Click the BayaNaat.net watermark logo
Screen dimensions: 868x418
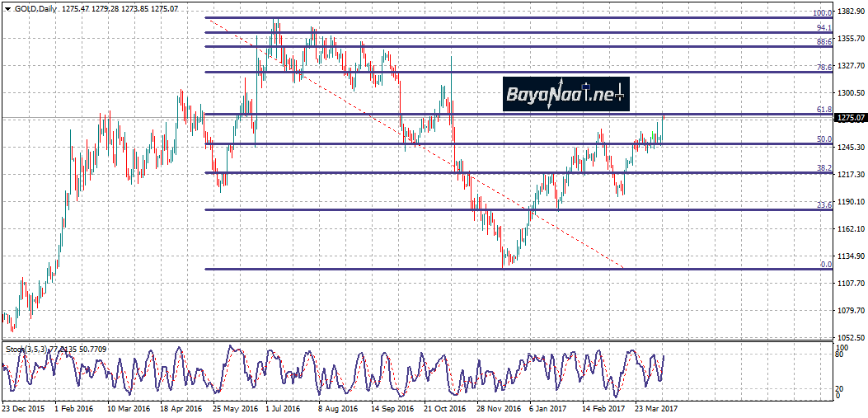[565, 95]
